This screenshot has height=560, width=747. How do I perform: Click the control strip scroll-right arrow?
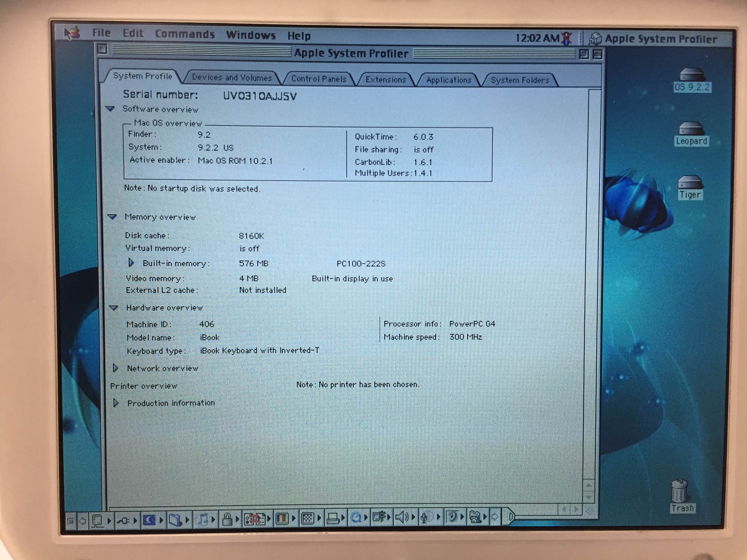(495, 517)
